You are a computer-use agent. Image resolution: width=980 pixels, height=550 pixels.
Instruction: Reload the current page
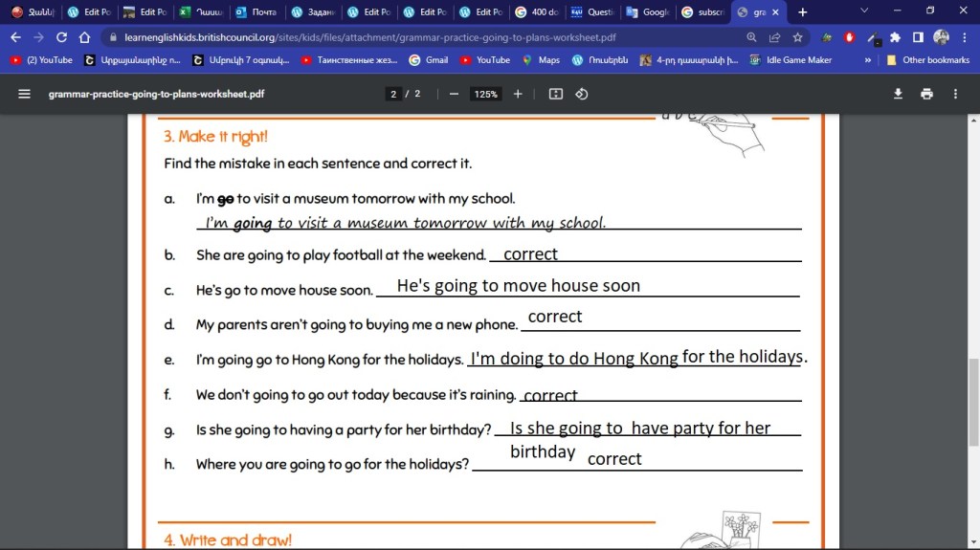(x=62, y=37)
